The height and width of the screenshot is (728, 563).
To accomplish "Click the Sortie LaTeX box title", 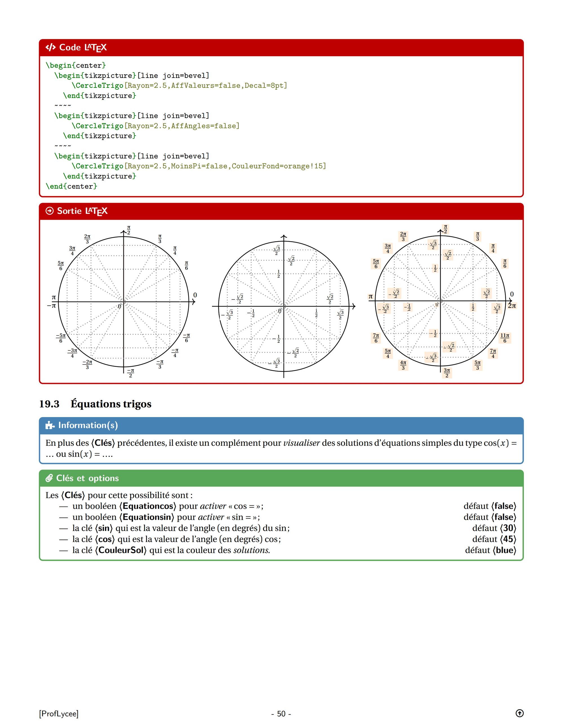I will pos(83,211).
